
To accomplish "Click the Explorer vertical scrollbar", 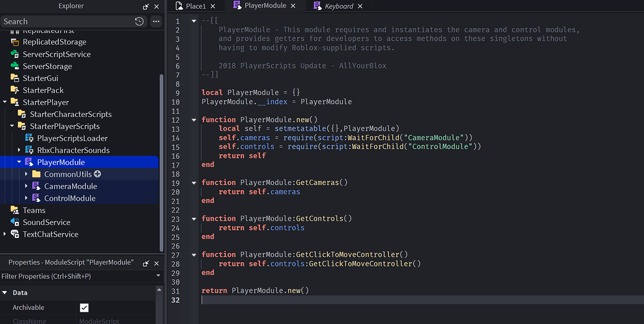I will tap(161, 163).
